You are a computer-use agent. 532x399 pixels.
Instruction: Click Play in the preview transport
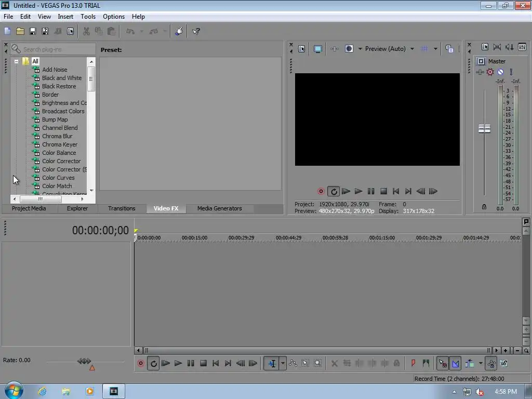click(x=358, y=191)
